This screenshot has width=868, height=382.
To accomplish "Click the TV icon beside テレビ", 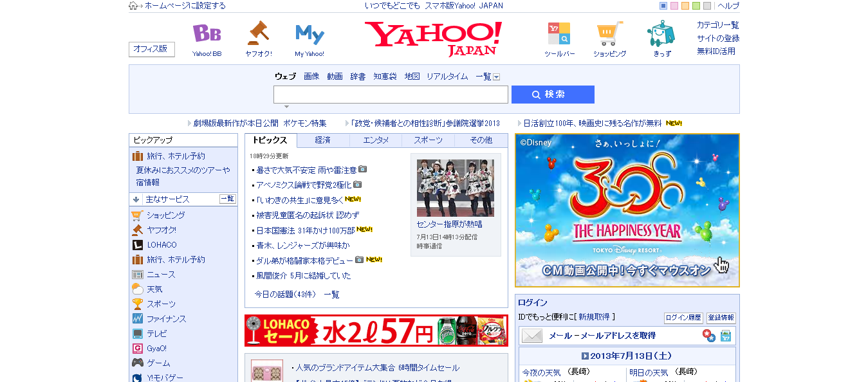I will pos(137,334).
